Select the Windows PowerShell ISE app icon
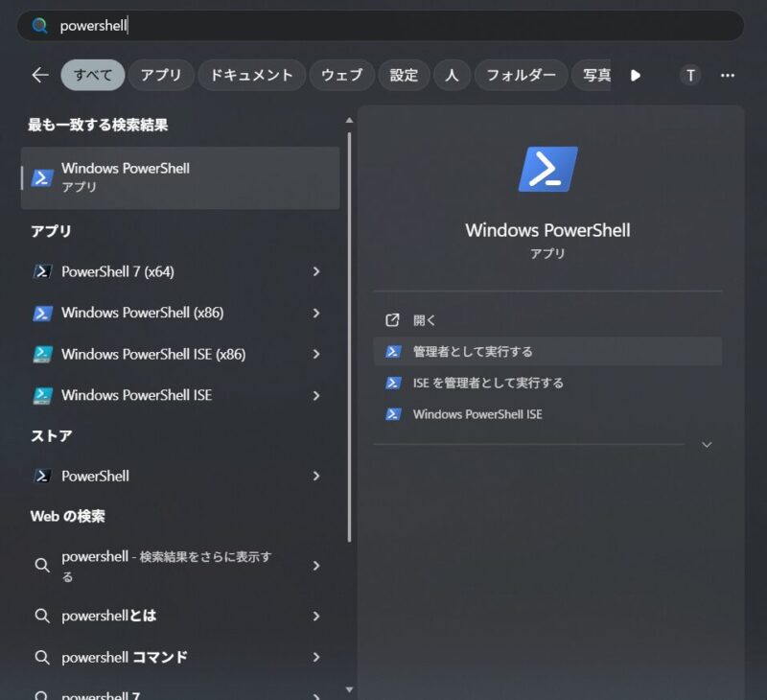Image resolution: width=767 pixels, height=700 pixels. pyautogui.click(x=43, y=394)
